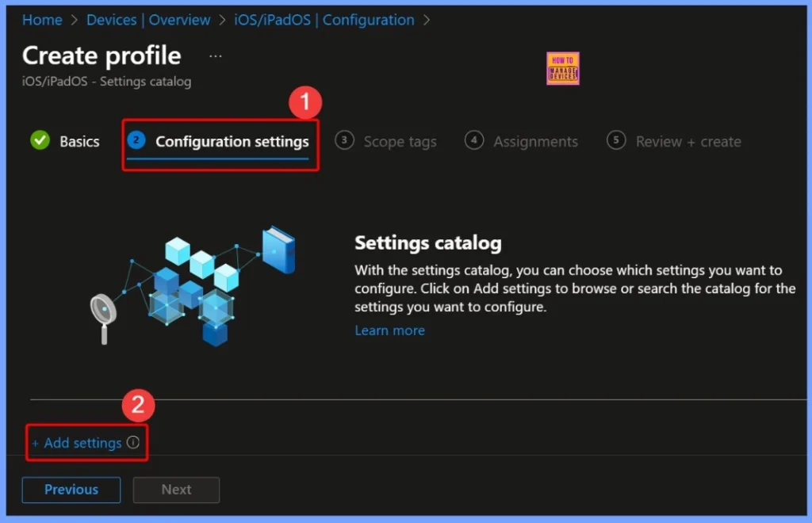The height and width of the screenshot is (523, 812).
Task: Go to the Assignments tab
Action: point(535,142)
